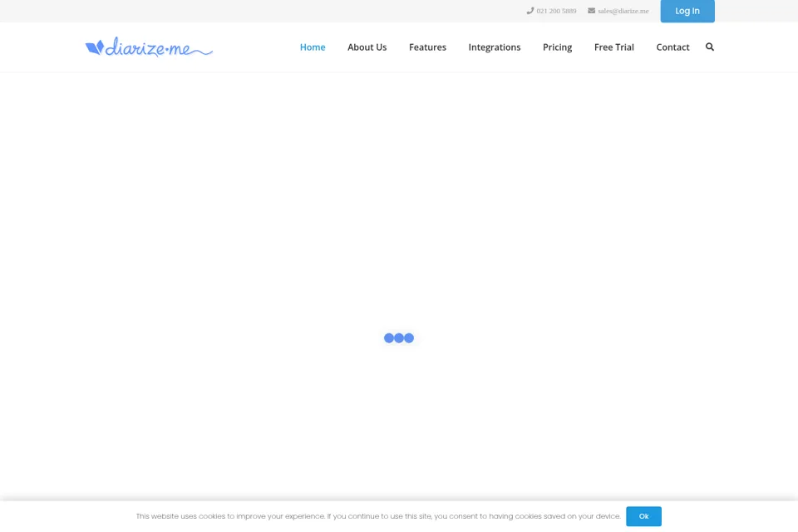Email sales@diarize.me link
This screenshot has width=798, height=532.
tap(623, 11)
